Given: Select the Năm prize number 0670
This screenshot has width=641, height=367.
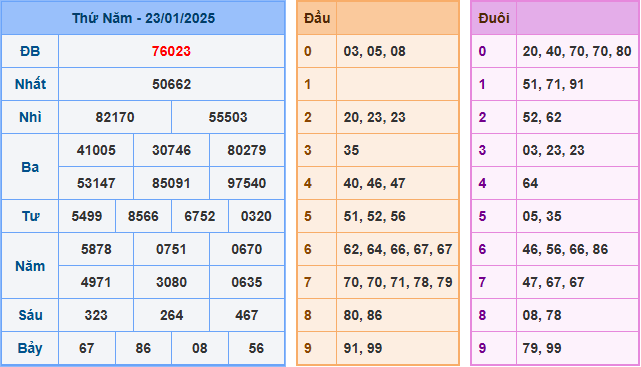Looking at the screenshot, I should pos(247,249).
